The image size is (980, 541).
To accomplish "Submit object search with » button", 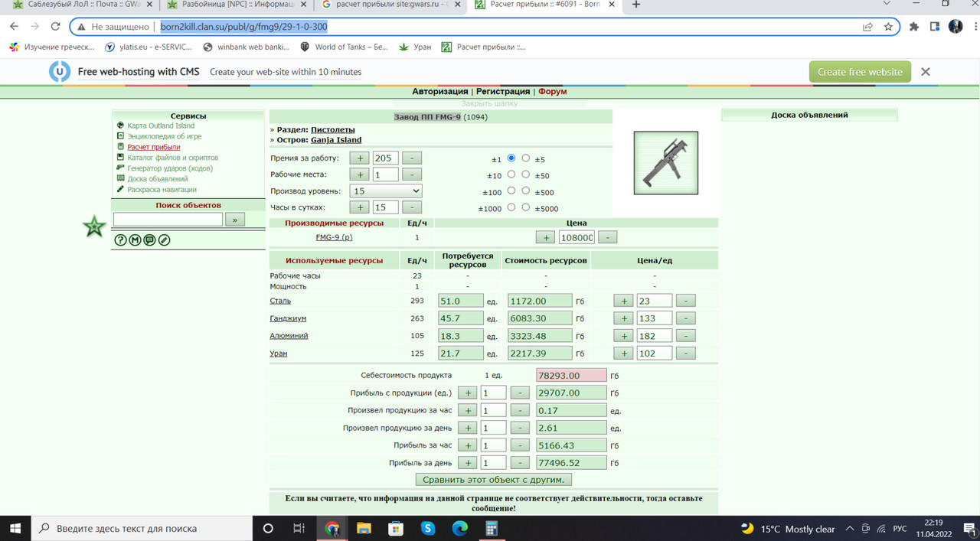I will coord(235,220).
